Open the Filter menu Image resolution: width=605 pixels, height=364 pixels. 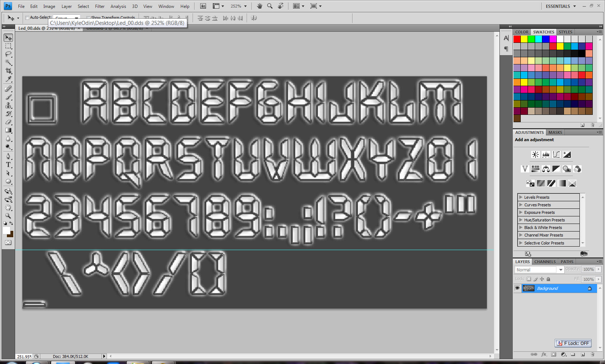[100, 6]
